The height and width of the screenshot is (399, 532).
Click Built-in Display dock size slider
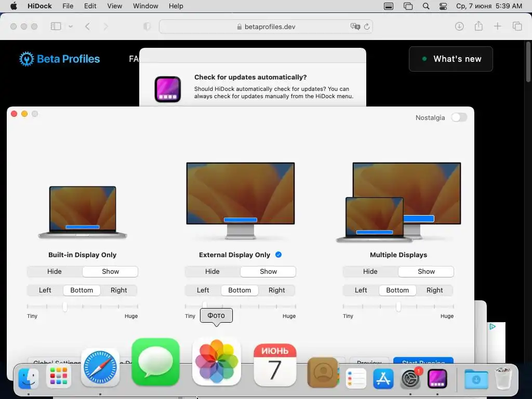click(x=83, y=307)
